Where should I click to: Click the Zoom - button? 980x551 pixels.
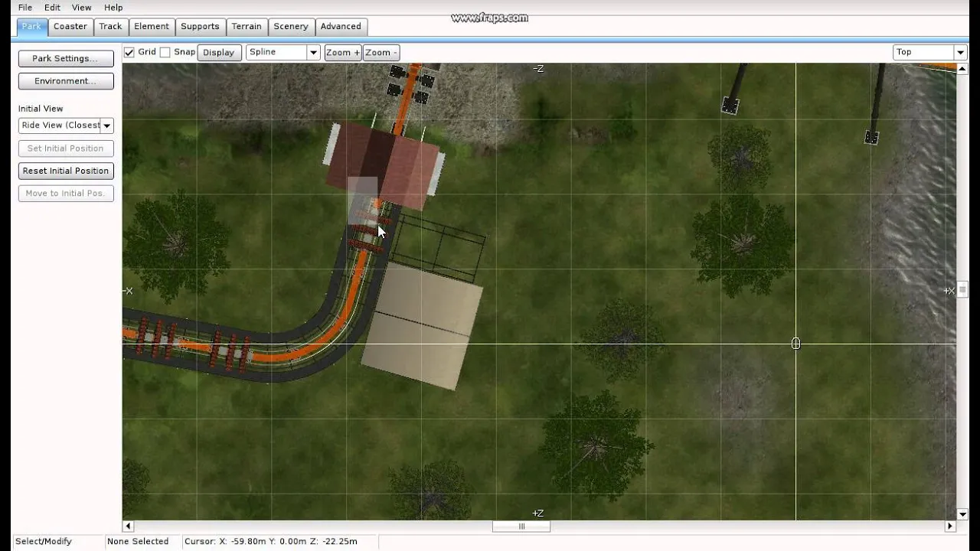tap(381, 53)
